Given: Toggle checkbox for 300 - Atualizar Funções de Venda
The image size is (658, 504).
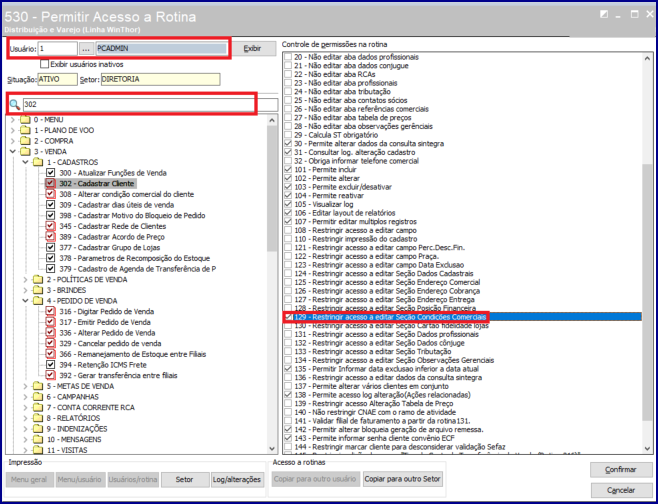Looking at the screenshot, I should click(50, 173).
